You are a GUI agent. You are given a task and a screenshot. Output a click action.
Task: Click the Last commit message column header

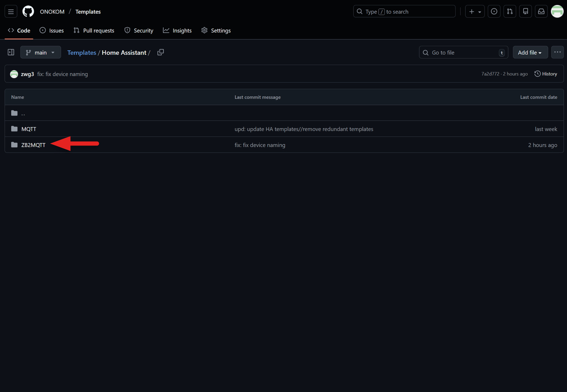point(257,97)
